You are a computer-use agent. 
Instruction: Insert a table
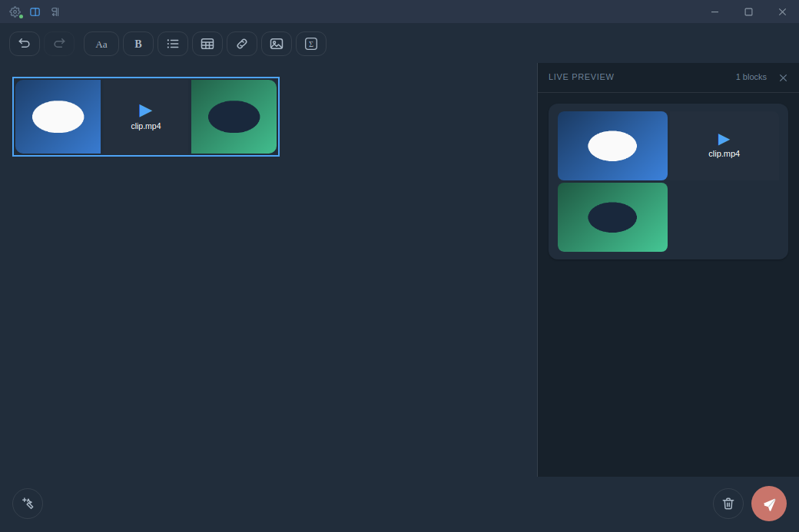pyautogui.click(x=207, y=44)
